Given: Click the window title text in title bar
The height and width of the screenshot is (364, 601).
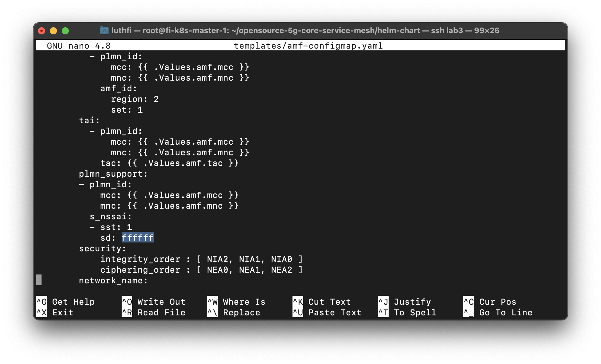Looking at the screenshot, I should tap(306, 31).
